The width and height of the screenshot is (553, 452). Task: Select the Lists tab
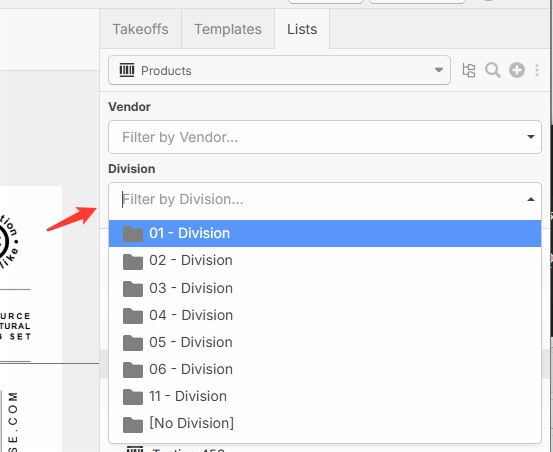tap(302, 29)
